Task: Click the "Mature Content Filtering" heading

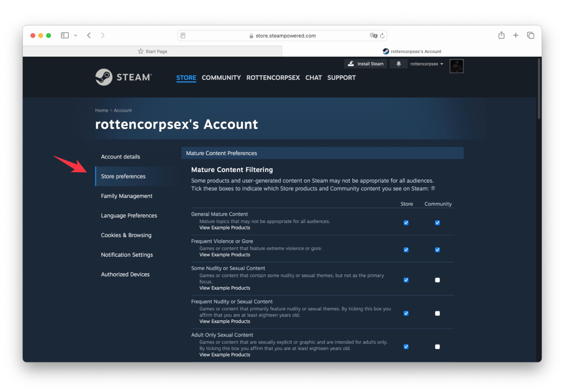Action: pyautogui.click(x=232, y=170)
